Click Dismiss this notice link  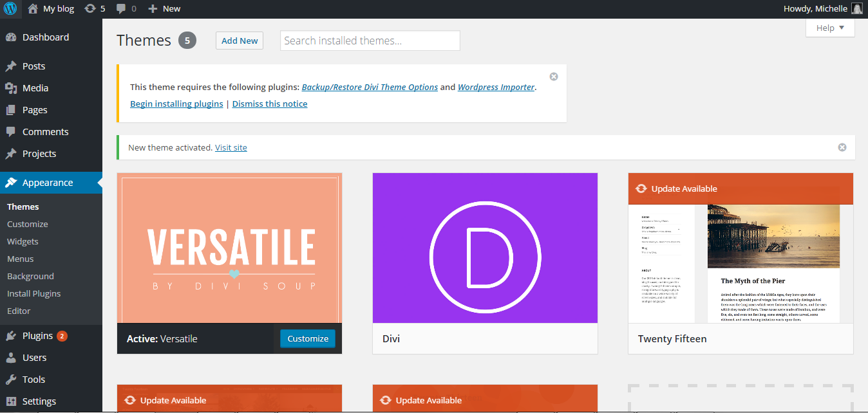click(270, 104)
